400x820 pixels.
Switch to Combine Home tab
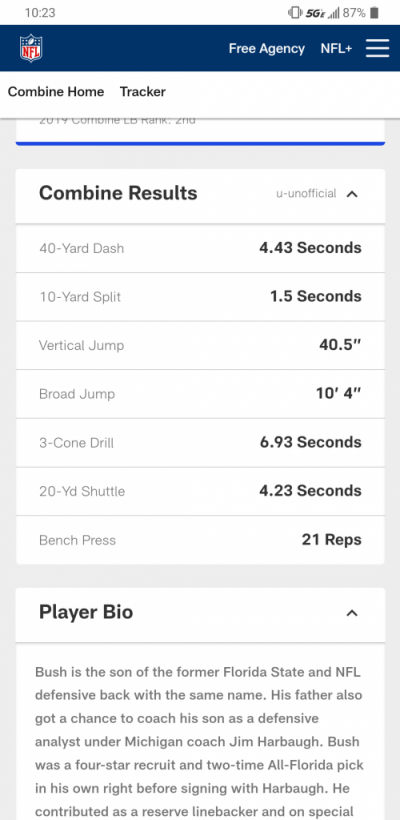[56, 92]
